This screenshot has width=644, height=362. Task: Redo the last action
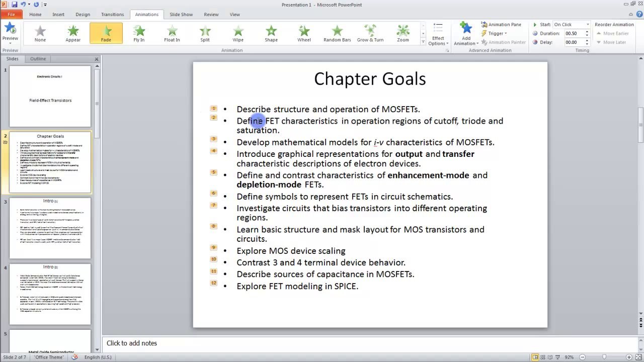coord(36,5)
